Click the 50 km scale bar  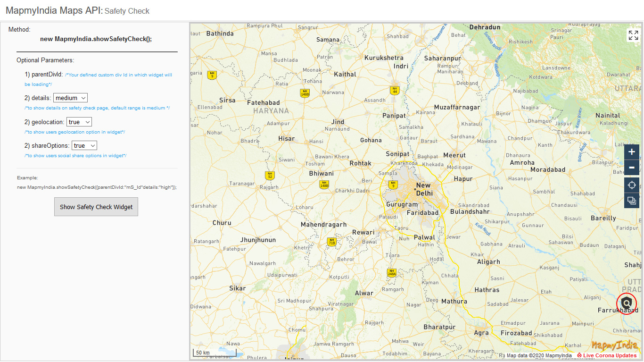pyautogui.click(x=215, y=353)
